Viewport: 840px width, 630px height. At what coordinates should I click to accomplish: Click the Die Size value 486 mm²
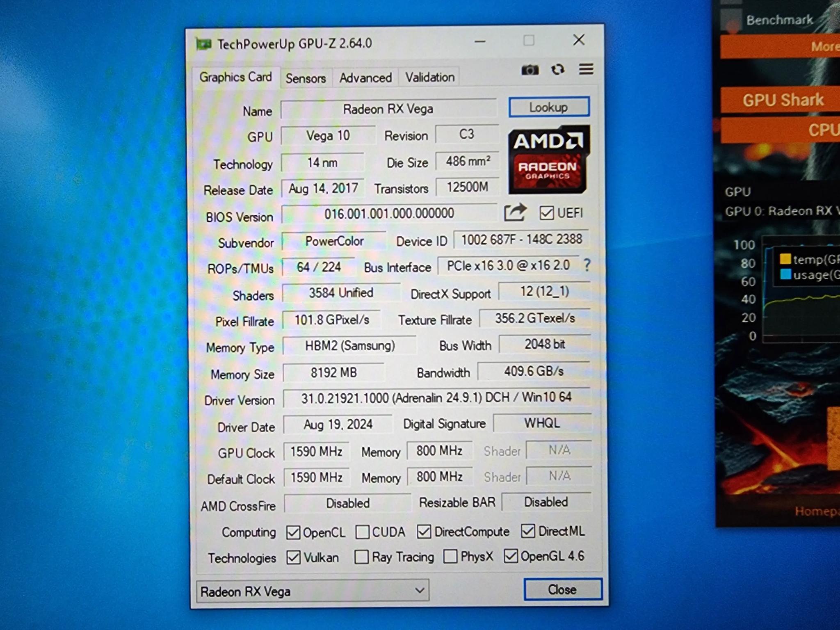[x=468, y=161]
